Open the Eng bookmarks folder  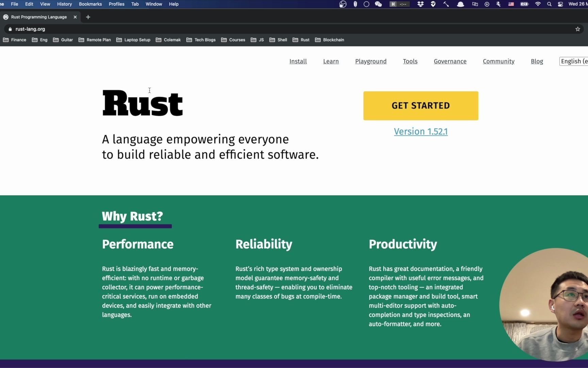coord(39,40)
